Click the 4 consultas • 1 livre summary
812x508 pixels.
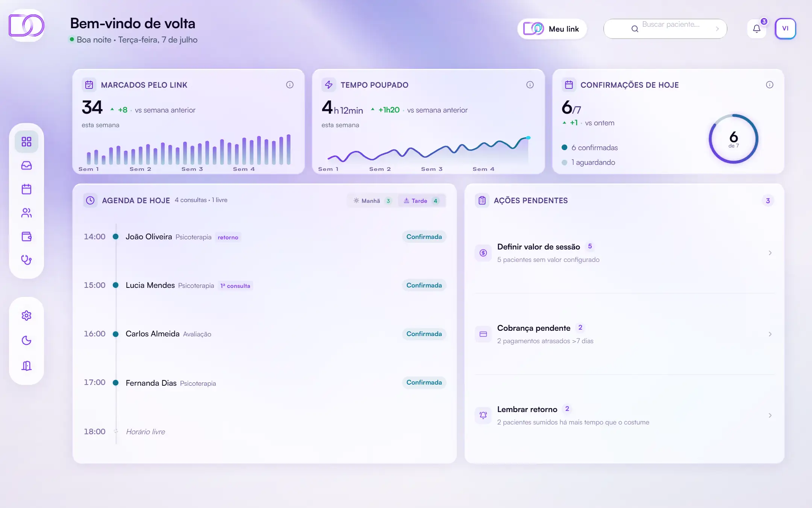coord(201,200)
